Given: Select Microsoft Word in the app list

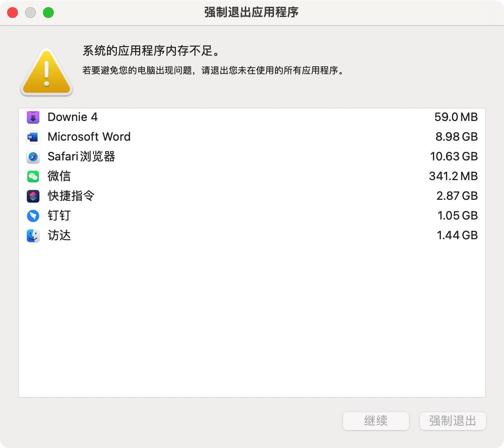Looking at the screenshot, I should pyautogui.click(x=89, y=137).
